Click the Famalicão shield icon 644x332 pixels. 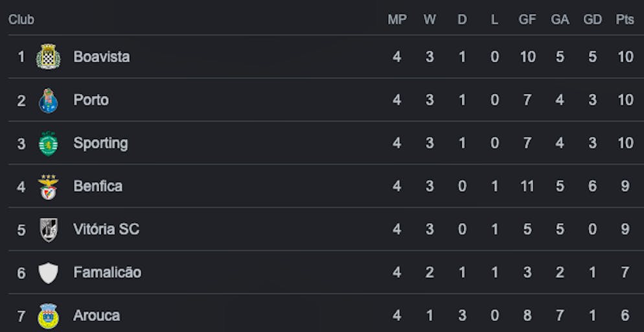tap(49, 273)
